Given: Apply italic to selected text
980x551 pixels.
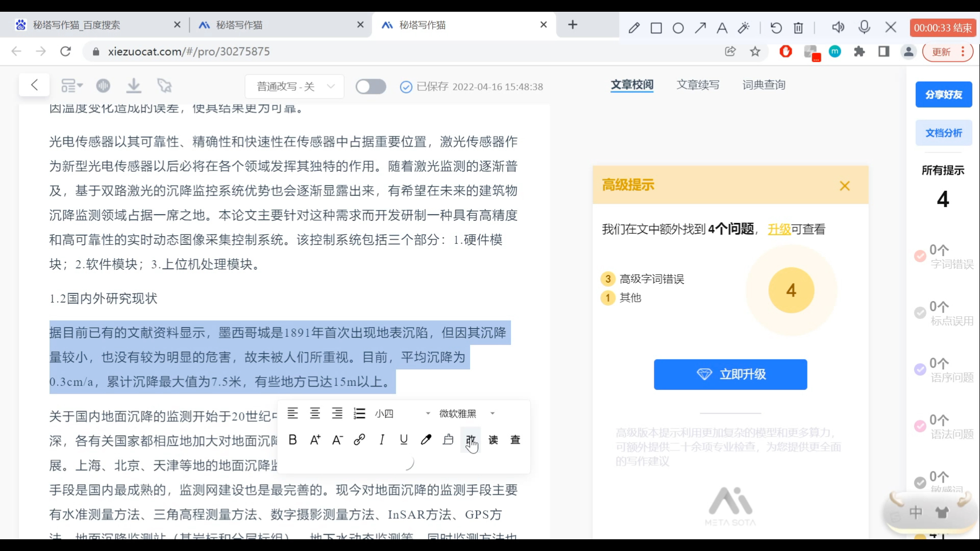Looking at the screenshot, I should pyautogui.click(x=382, y=440).
